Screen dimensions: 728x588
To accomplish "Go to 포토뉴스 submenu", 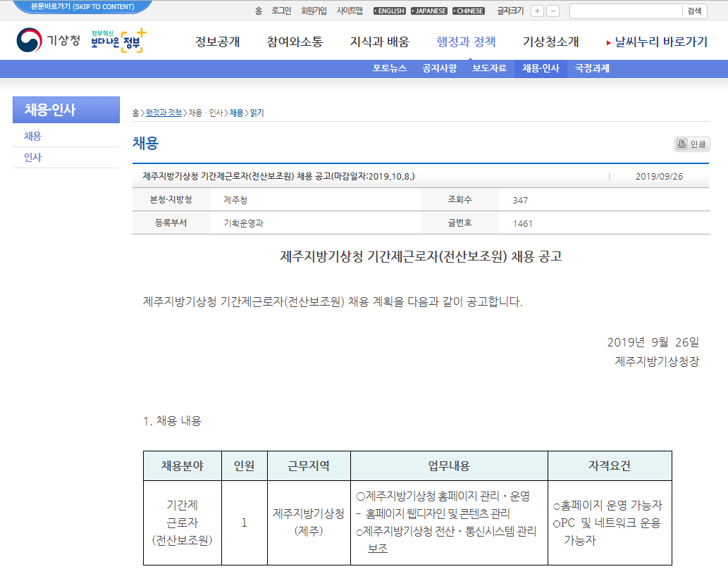I will [x=390, y=69].
